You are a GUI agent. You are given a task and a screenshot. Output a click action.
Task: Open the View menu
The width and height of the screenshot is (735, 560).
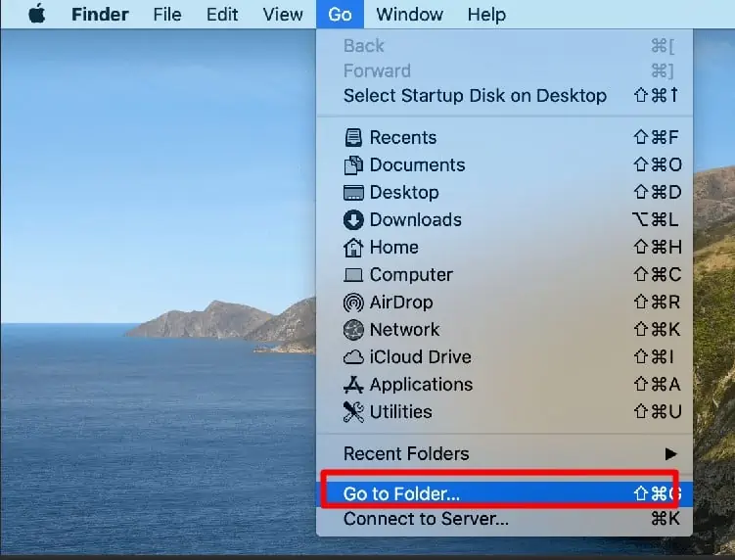coord(283,15)
